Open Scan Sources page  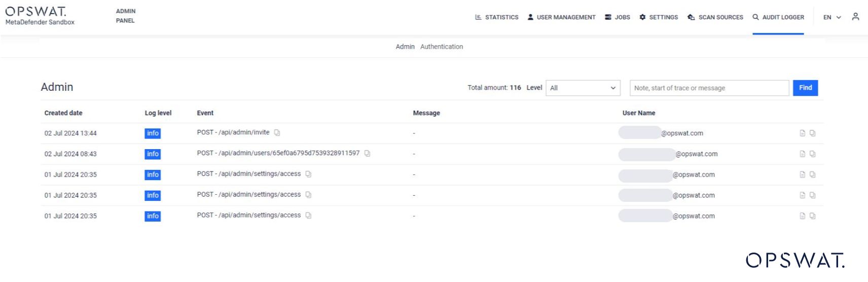(x=715, y=17)
